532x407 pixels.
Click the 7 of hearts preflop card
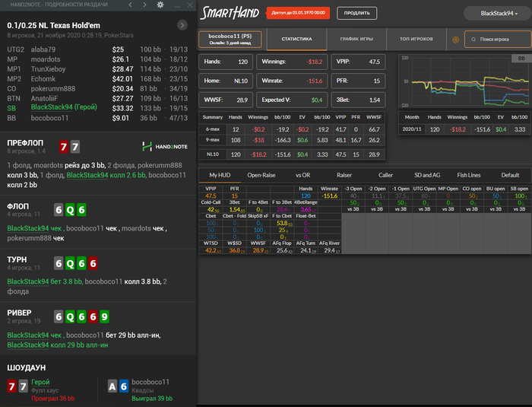64,147
